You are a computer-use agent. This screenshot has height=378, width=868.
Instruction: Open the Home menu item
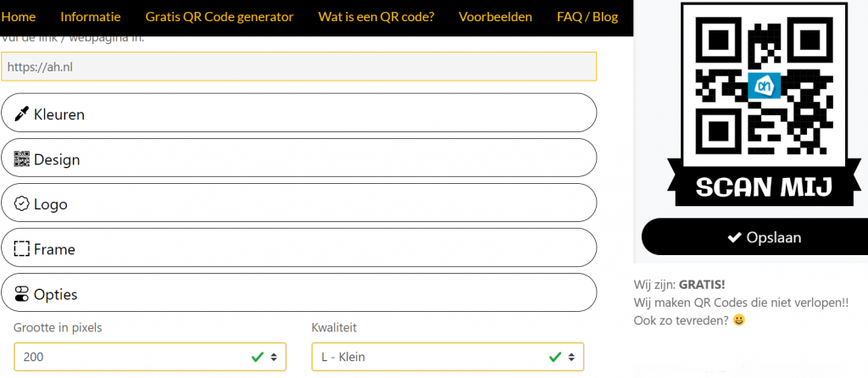point(19,17)
